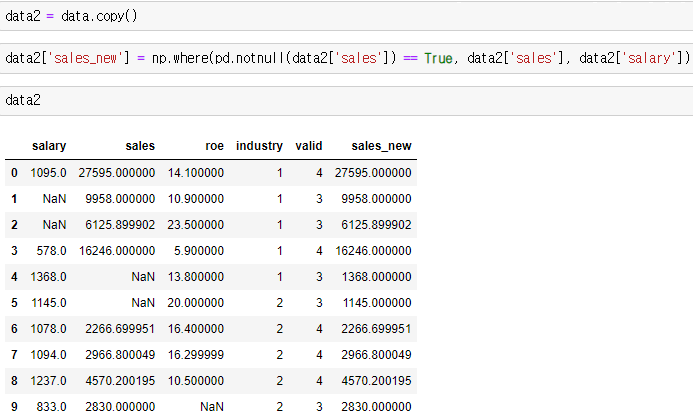Click sales_new cell 6125.899902
Viewport: 693px width, 418px height.
click(377, 225)
